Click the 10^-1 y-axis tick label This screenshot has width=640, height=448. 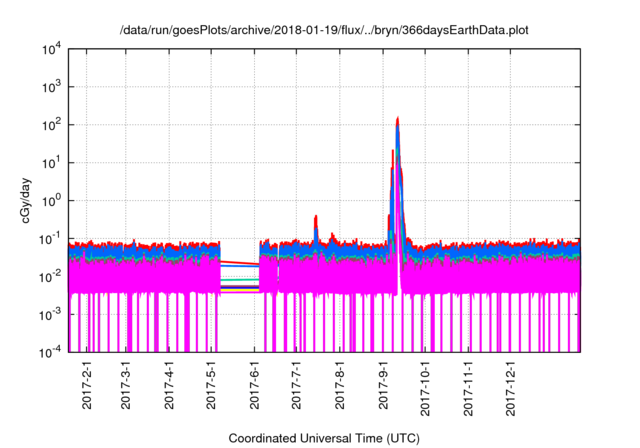(x=50, y=239)
